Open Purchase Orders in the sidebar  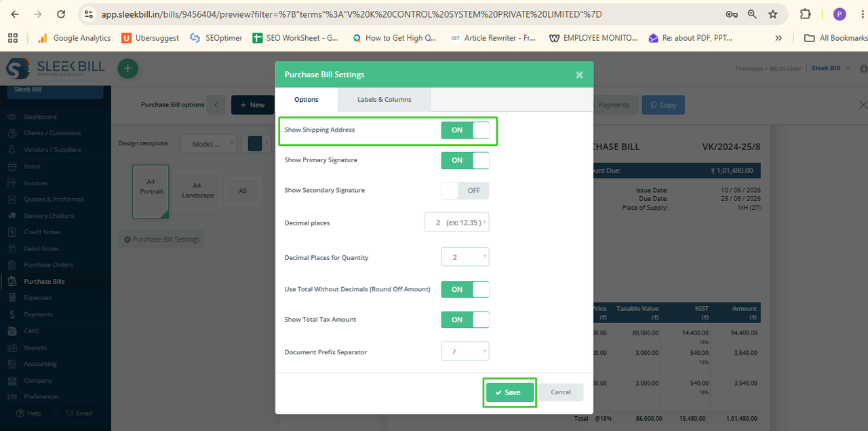[x=48, y=265]
